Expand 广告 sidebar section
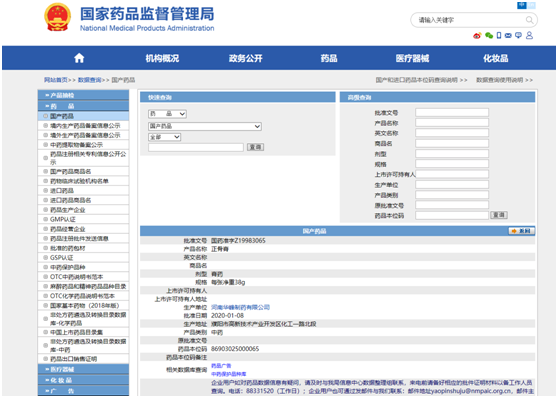Screen dimensions: 558x398 [84, 391]
